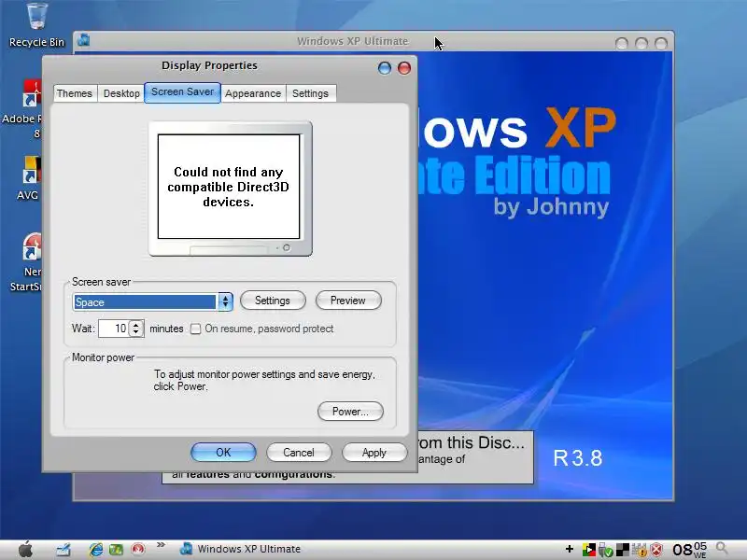Open the Recycle Bin desktop icon
The width and height of the screenshot is (747, 560).
[x=36, y=25]
